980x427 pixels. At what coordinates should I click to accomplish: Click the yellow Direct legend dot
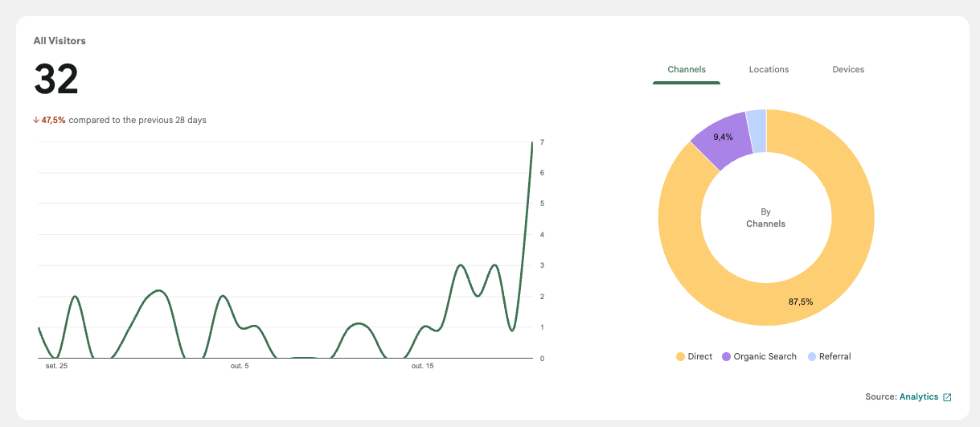[x=680, y=357]
